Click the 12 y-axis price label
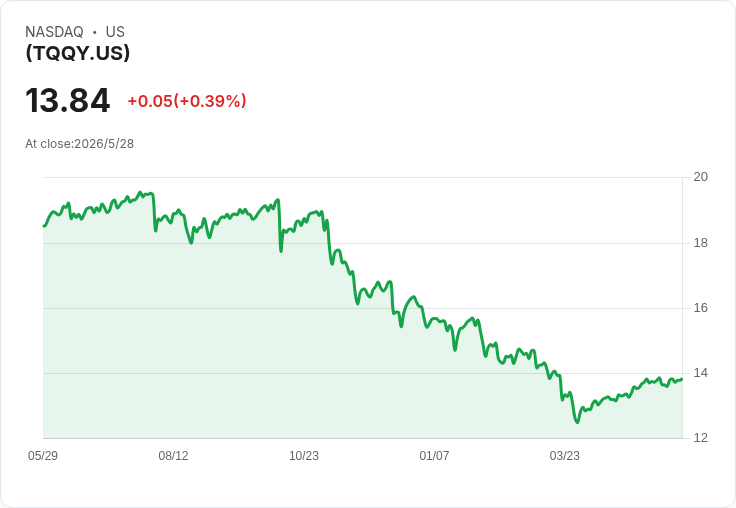 coord(700,438)
